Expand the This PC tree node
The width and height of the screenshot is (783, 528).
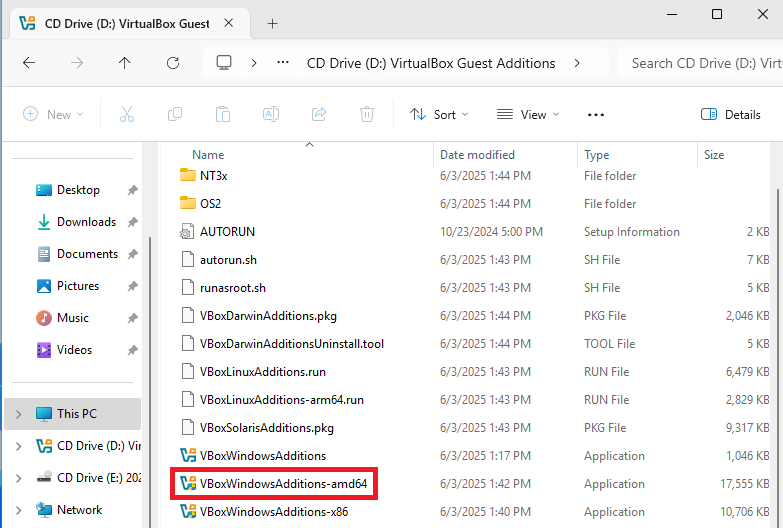coord(18,414)
